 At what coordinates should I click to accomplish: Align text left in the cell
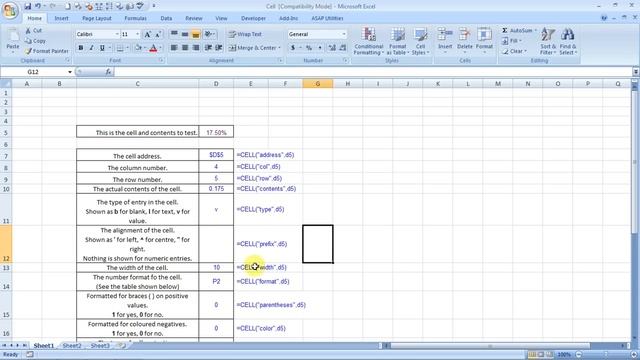click(174, 48)
